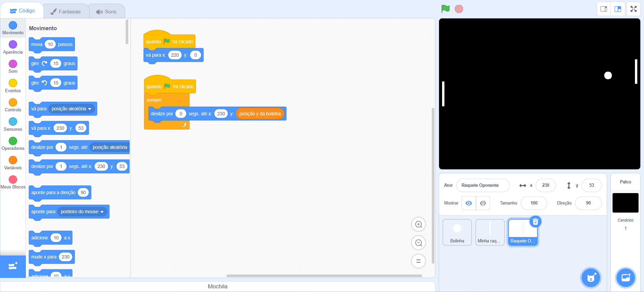This screenshot has height=292, width=644.
Task: Open the Código tab
Action: coord(22,11)
